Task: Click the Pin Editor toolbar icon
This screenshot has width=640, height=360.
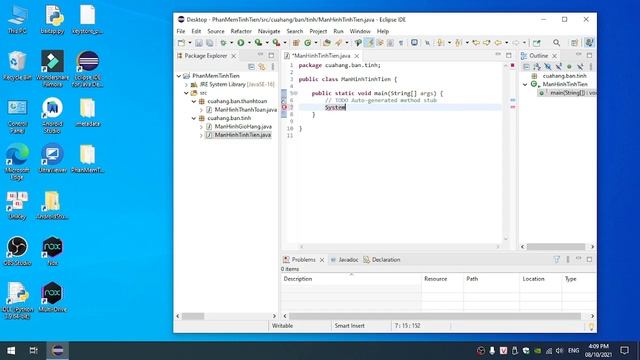Action: coord(537,43)
